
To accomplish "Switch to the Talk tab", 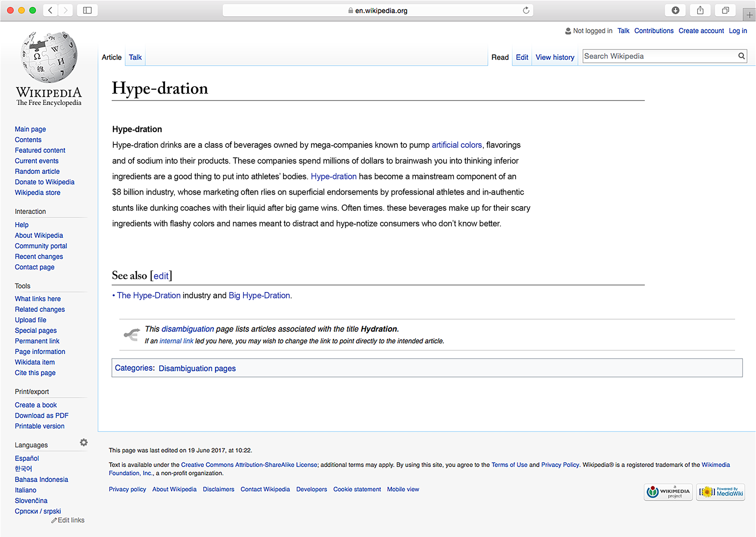I will [135, 57].
